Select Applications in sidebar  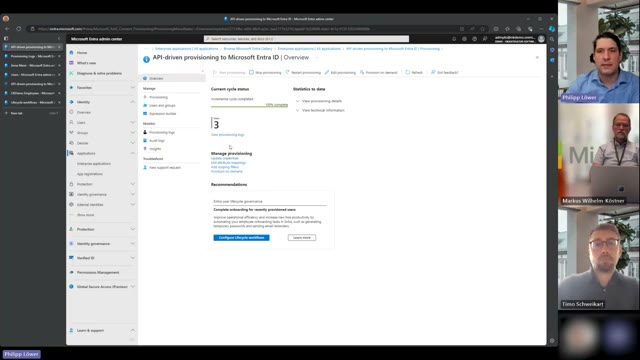(x=86, y=153)
